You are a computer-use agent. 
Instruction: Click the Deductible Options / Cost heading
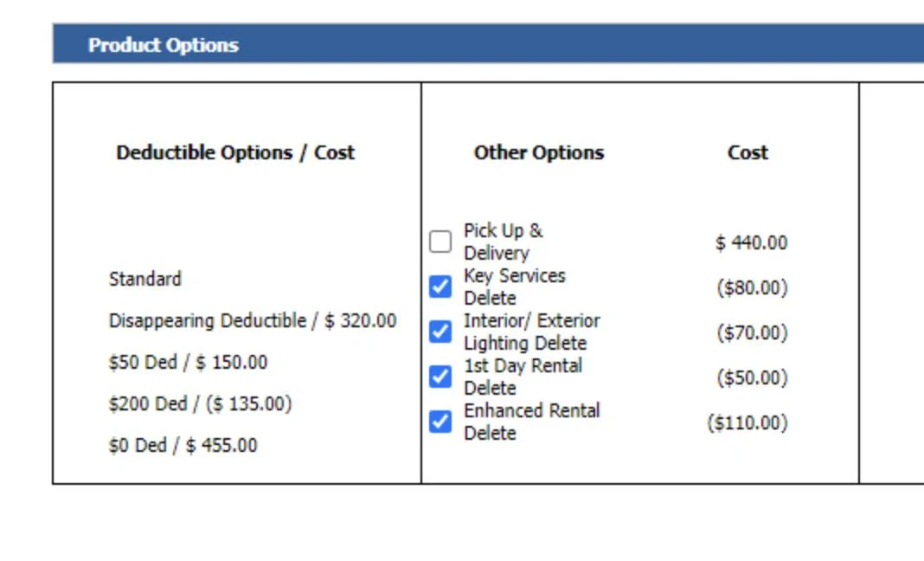[x=235, y=152]
